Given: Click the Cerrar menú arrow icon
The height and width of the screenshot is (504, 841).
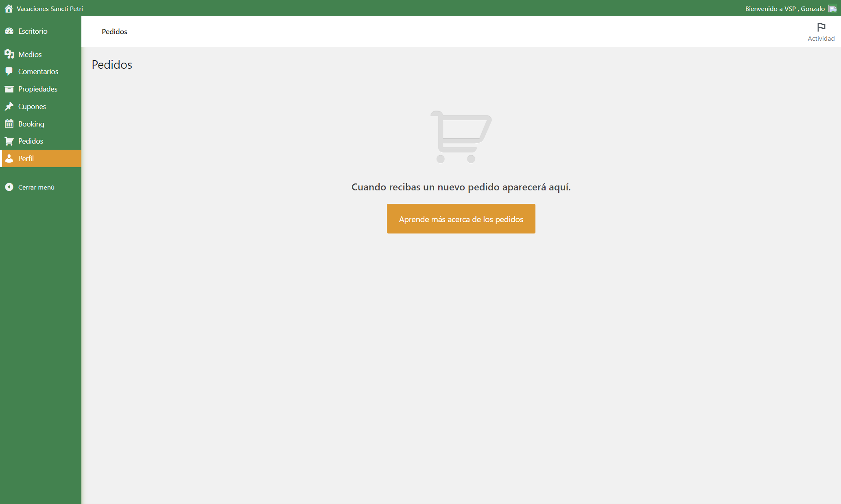Looking at the screenshot, I should 9,187.
